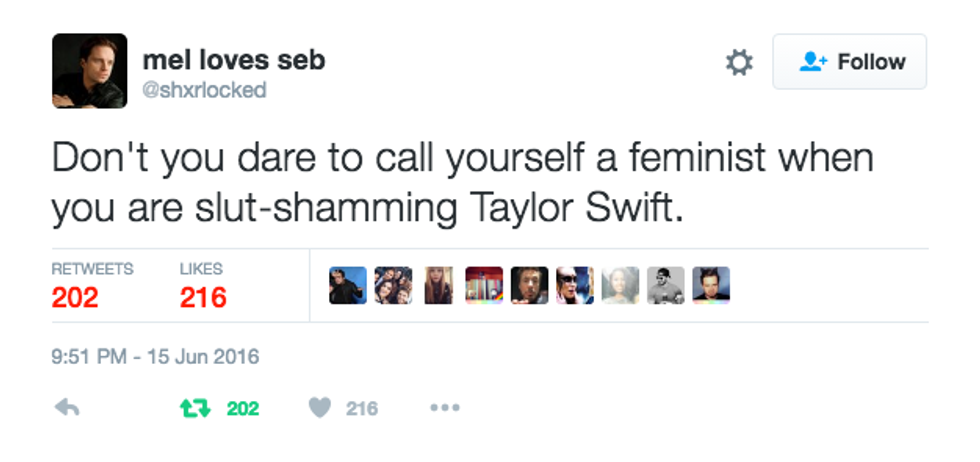Image resolution: width=980 pixels, height=462 pixels.
Task: View the 216 likes list
Action: click(x=203, y=297)
